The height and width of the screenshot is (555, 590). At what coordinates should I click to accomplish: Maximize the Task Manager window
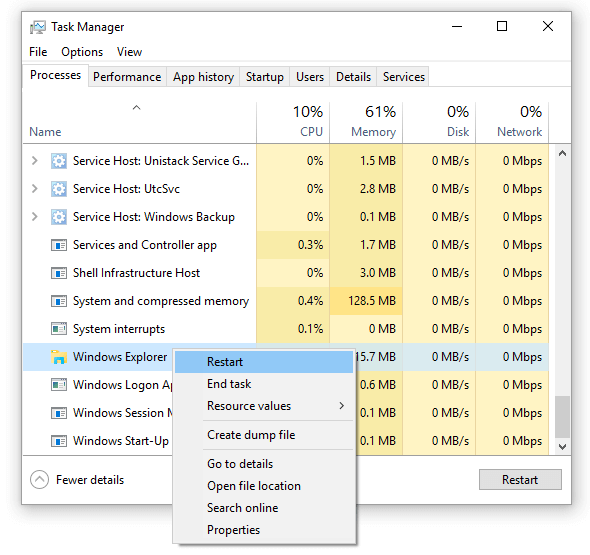point(502,26)
